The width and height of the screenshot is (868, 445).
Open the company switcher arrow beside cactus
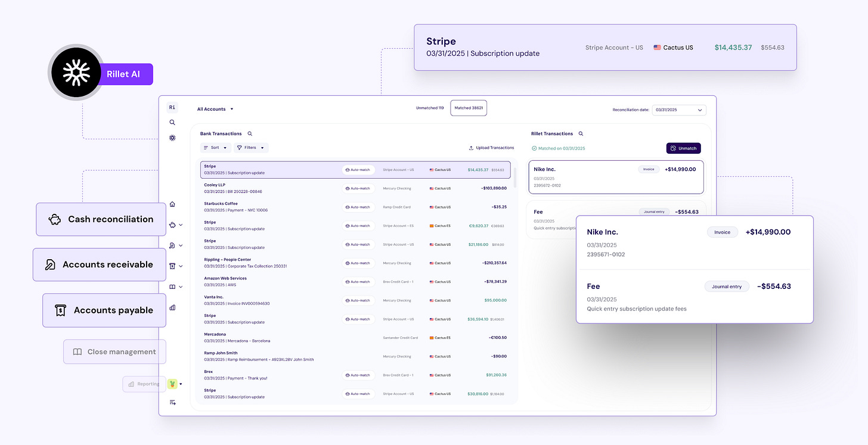point(181,385)
